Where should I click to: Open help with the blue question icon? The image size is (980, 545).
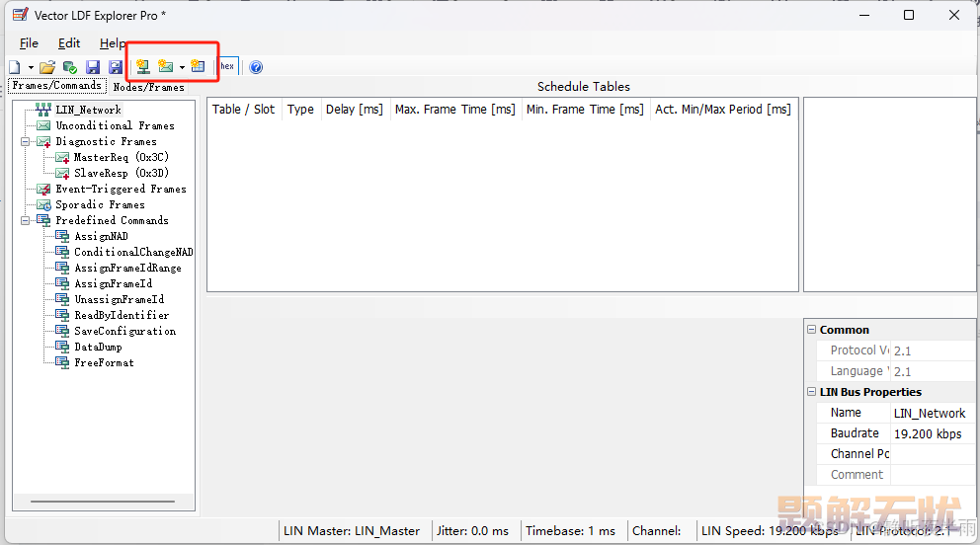tap(256, 67)
